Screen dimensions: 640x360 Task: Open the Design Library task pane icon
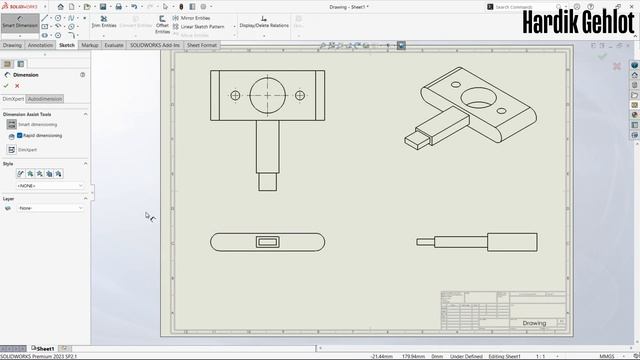pos(634,85)
